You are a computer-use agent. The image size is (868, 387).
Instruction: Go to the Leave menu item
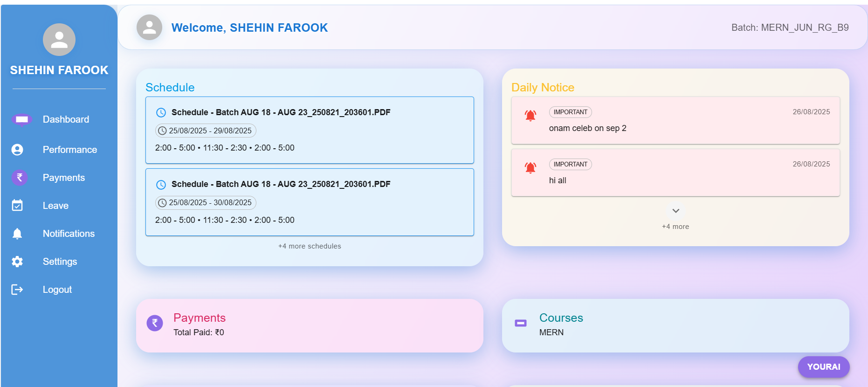55,206
